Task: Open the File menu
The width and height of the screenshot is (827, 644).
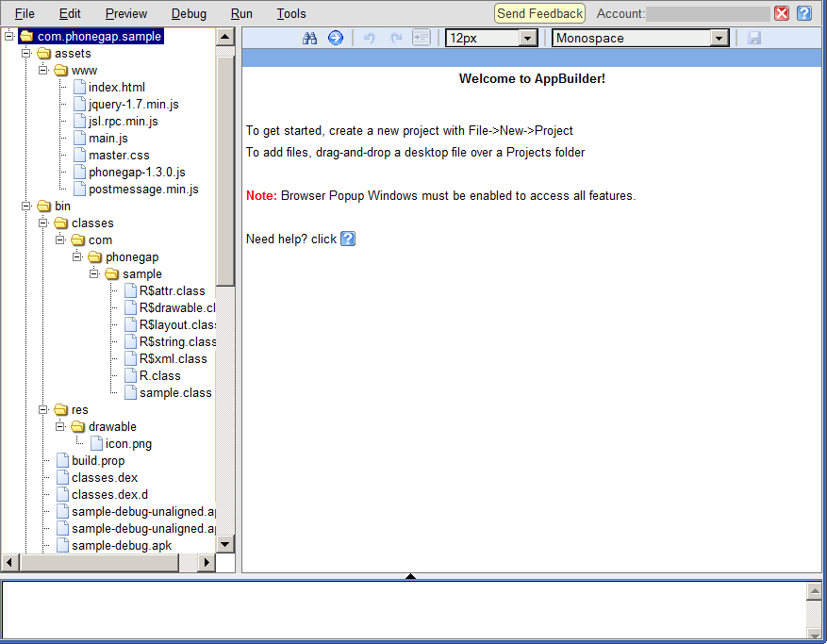Action: 25,14
